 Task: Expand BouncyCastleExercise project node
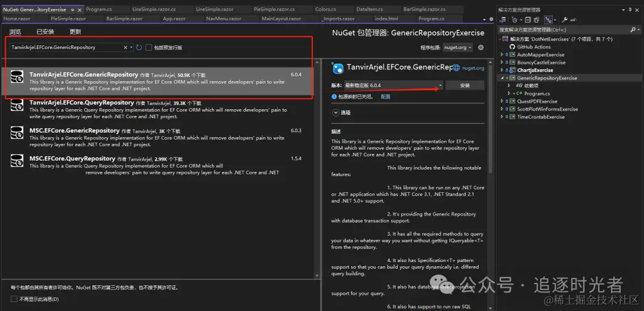click(501, 63)
